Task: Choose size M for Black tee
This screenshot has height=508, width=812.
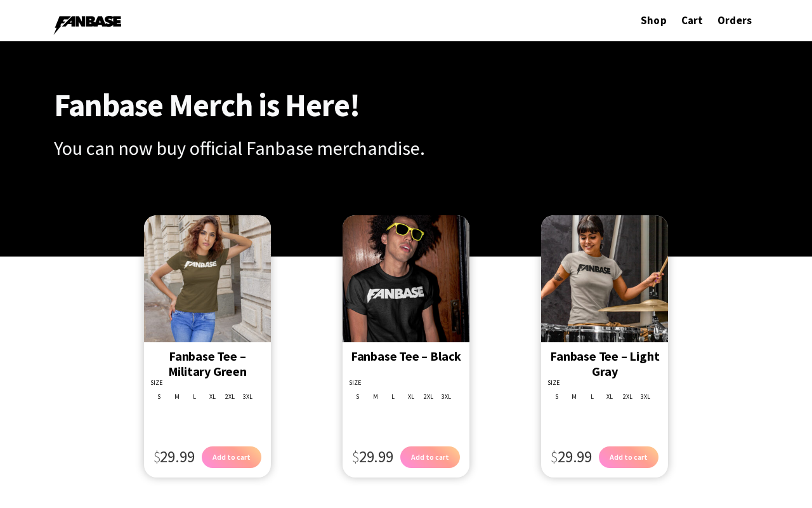Action: pos(376,397)
